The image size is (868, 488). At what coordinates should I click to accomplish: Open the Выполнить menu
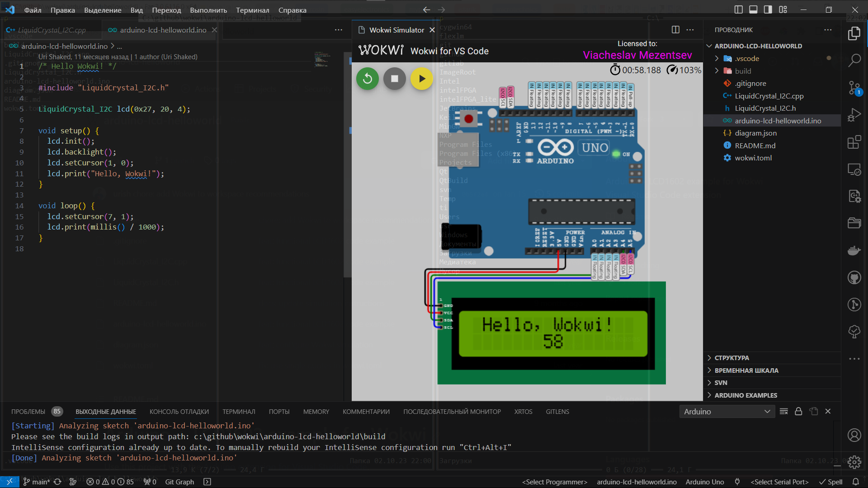click(208, 10)
